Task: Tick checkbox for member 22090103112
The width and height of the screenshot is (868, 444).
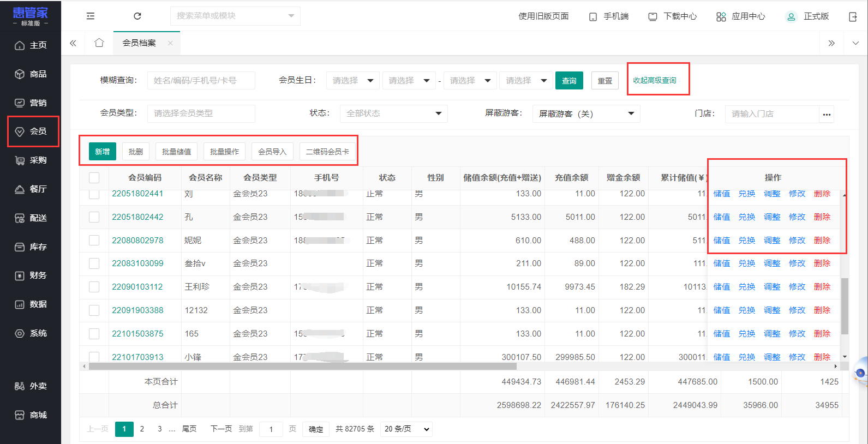Action: pyautogui.click(x=94, y=287)
